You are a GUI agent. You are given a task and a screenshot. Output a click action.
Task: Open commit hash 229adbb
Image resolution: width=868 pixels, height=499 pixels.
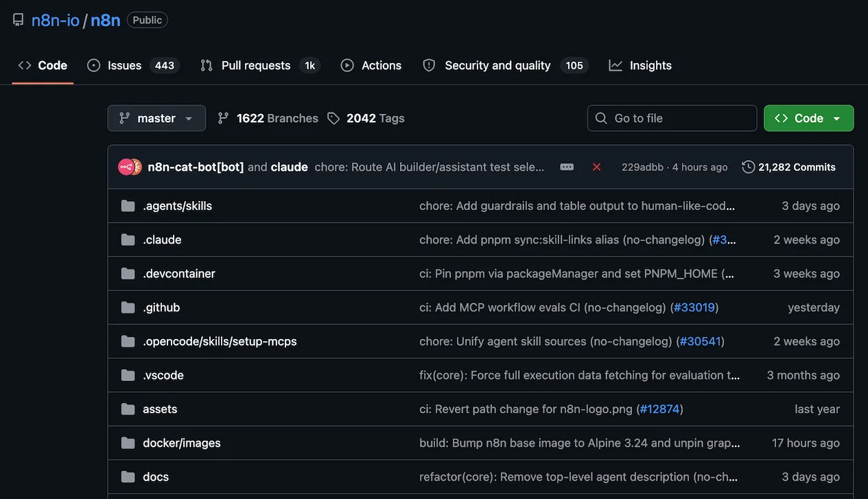(642, 167)
